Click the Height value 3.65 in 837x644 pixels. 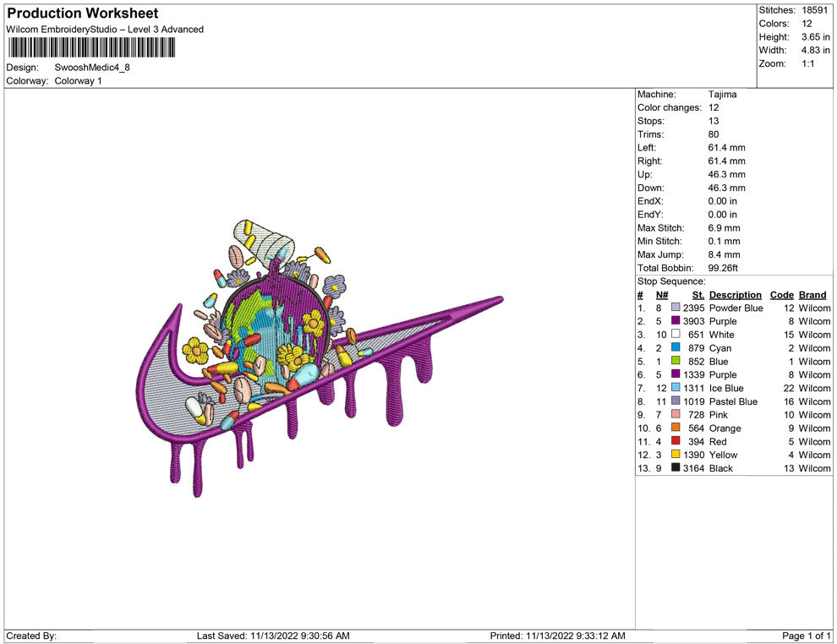(x=816, y=37)
